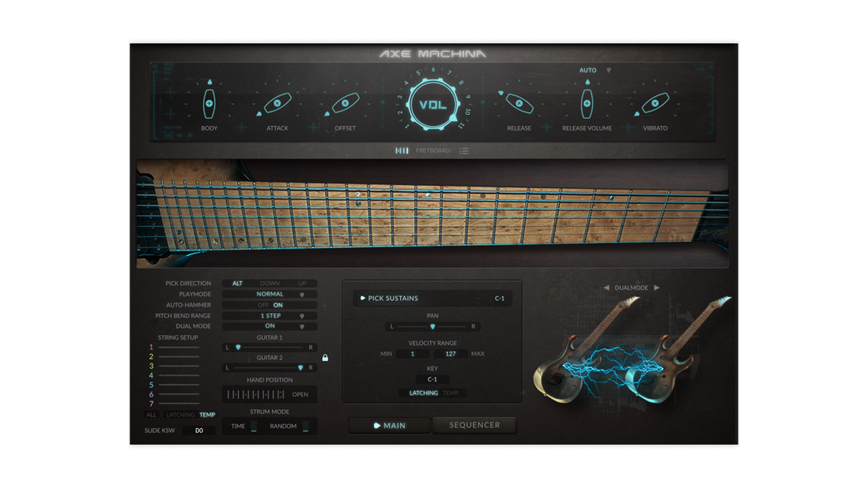The width and height of the screenshot is (868, 488).
Task: Click the large VOL knob
Action: [433, 105]
